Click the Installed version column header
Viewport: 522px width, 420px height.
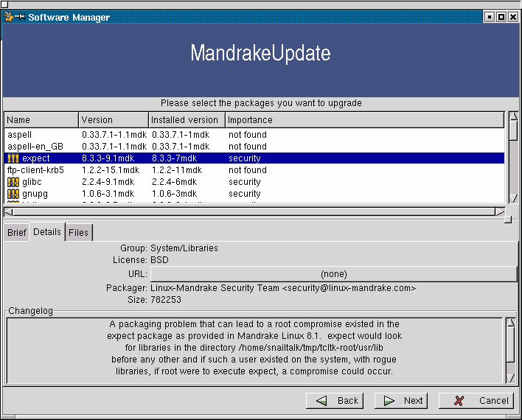[187, 120]
